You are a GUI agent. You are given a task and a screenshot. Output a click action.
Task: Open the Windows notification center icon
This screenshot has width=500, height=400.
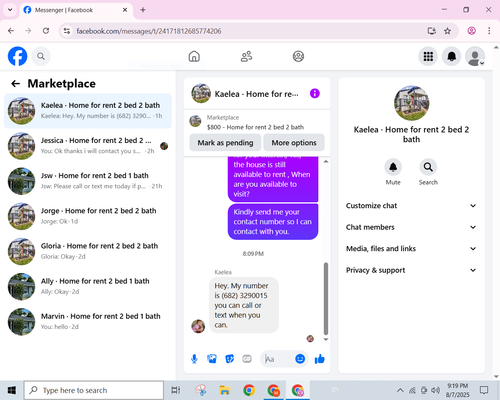484,390
